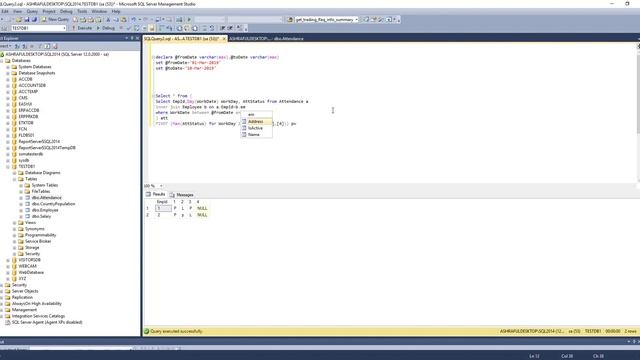Click the start debugging play icon
640x360 pixels.
click(x=189, y=19)
